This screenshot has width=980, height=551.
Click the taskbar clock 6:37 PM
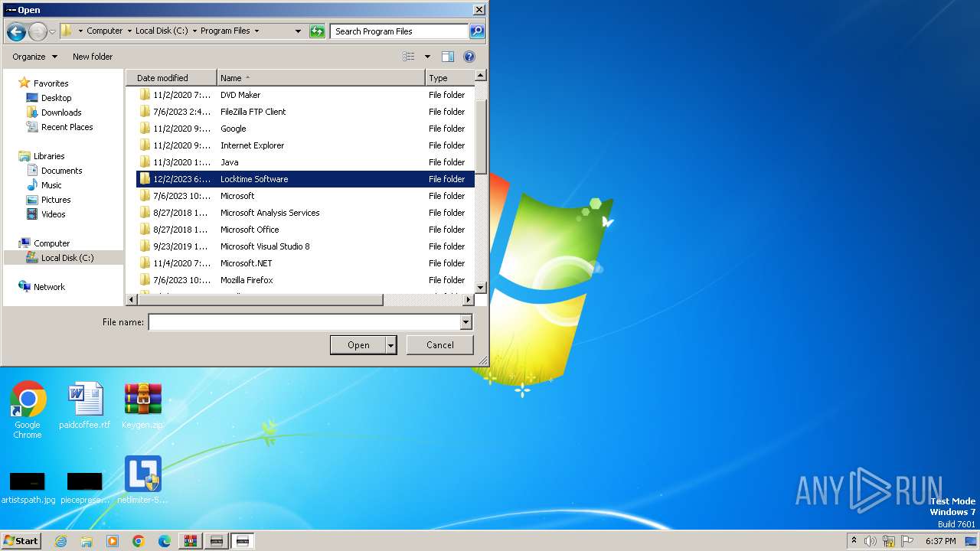click(940, 541)
